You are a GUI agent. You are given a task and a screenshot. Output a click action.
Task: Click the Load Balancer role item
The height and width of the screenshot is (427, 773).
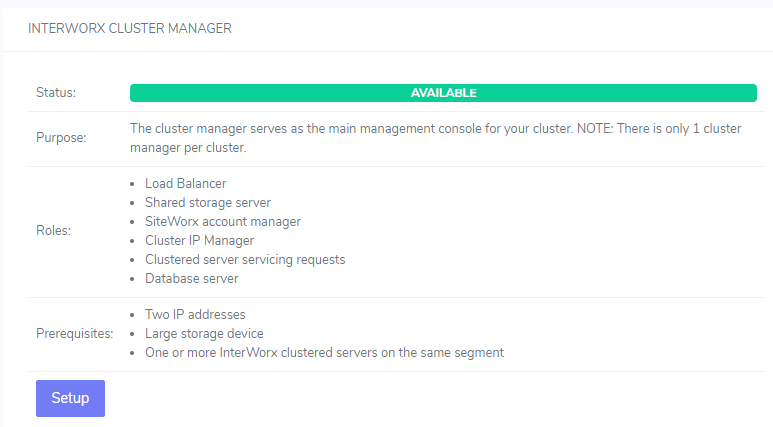point(185,183)
